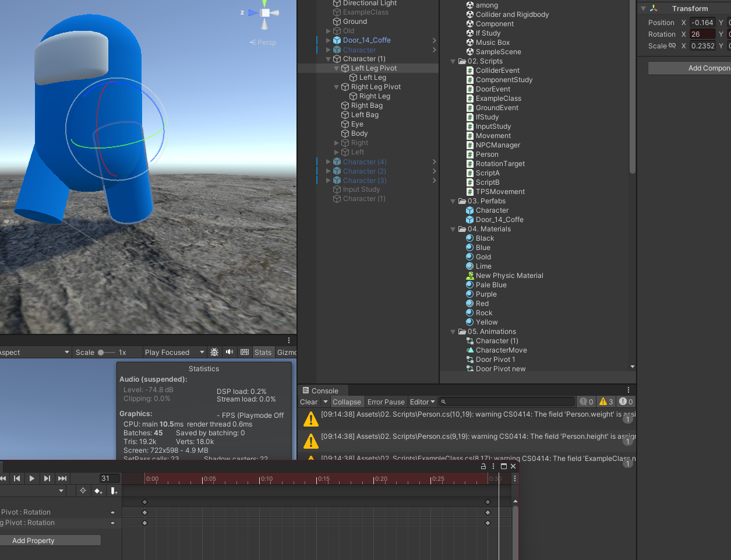The image size is (731, 560).
Task: Select the New Physic Material asset
Action: point(510,276)
